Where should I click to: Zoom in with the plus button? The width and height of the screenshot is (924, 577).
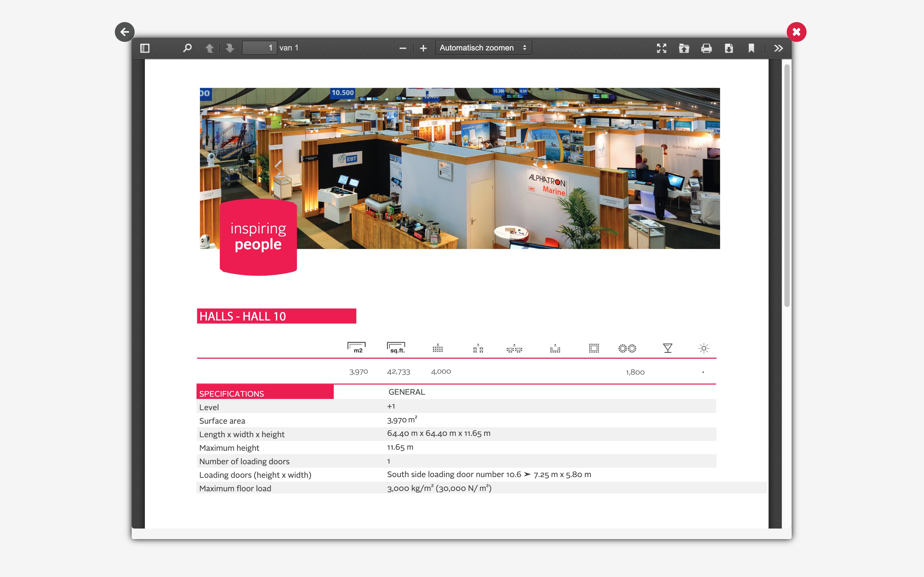coord(423,48)
